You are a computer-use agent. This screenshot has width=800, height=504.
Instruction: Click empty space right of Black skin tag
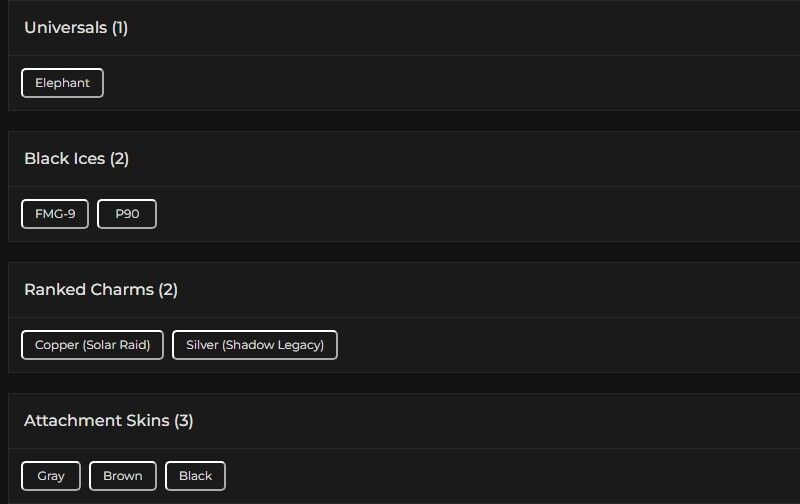click(x=500, y=476)
